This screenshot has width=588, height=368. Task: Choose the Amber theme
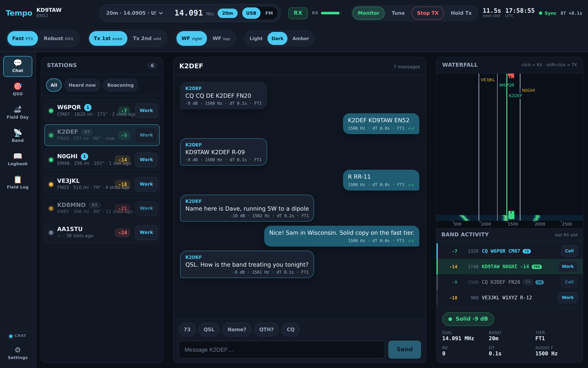301,38
